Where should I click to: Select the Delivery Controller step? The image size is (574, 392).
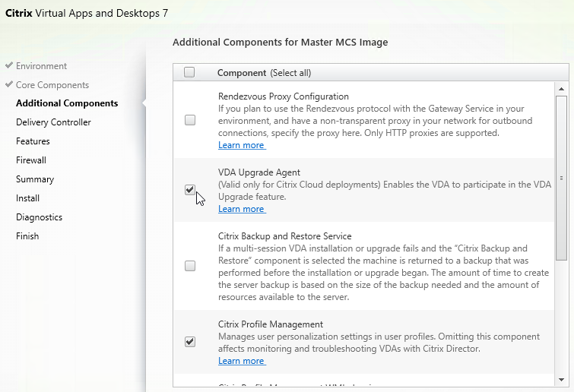click(53, 122)
